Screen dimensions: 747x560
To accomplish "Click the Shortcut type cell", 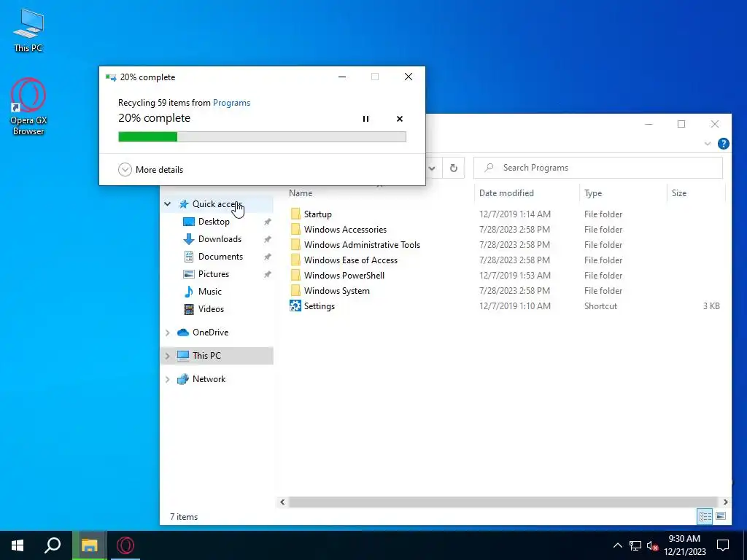I will tap(600, 306).
